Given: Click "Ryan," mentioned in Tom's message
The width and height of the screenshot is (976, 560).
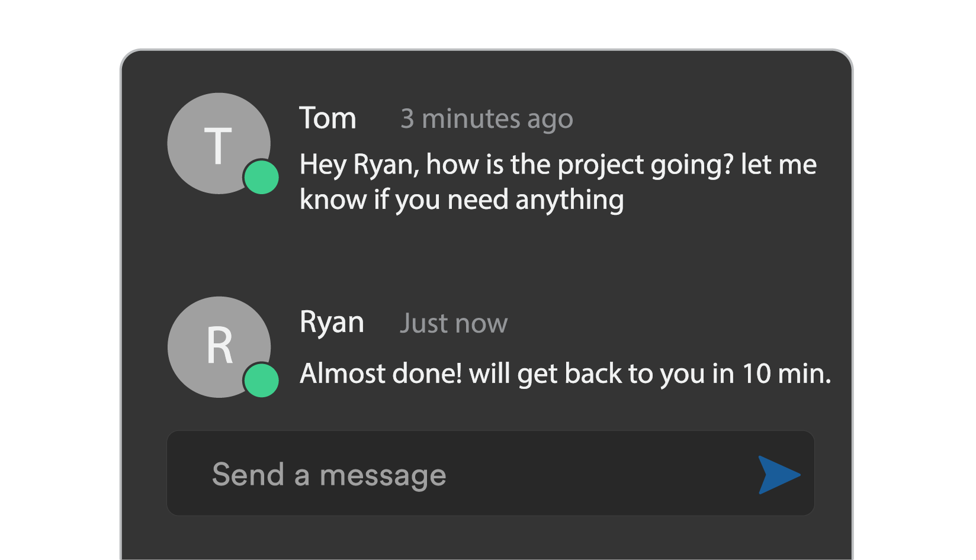Looking at the screenshot, I should pyautogui.click(x=386, y=165).
